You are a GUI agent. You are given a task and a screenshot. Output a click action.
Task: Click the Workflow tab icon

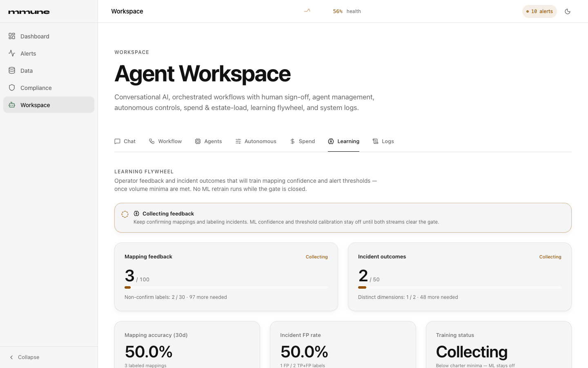tap(151, 141)
